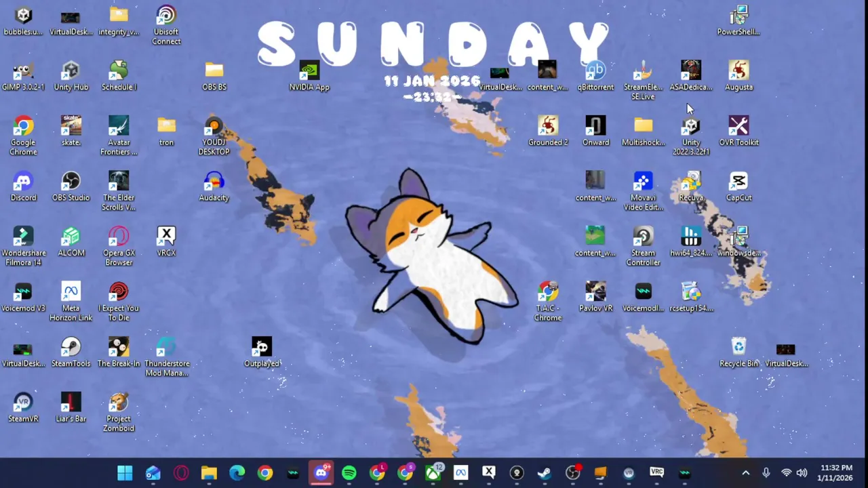Select the Multishock... folder on the desktop
The height and width of the screenshot is (488, 868).
(643, 131)
